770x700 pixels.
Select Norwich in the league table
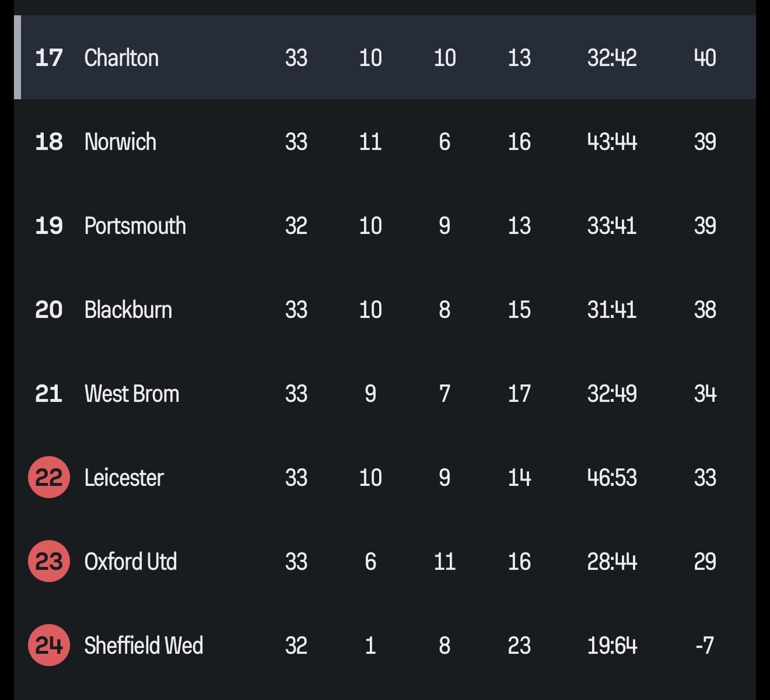click(x=120, y=142)
